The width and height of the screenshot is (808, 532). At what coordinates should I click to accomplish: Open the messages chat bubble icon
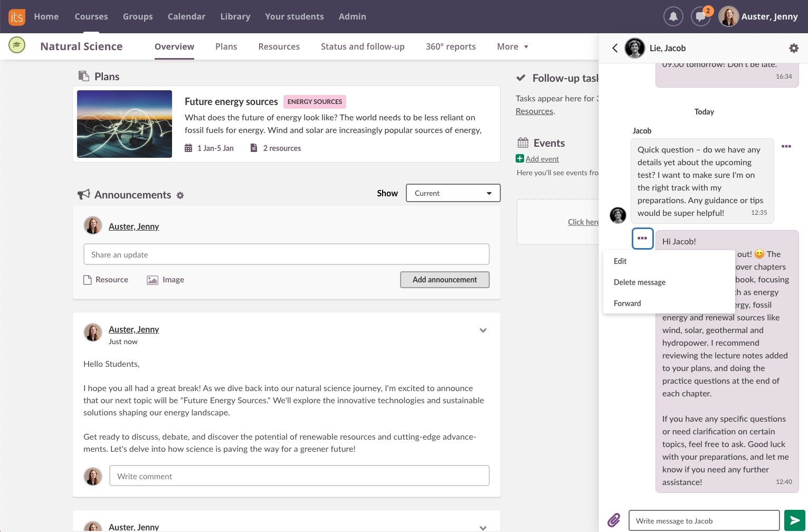click(700, 16)
